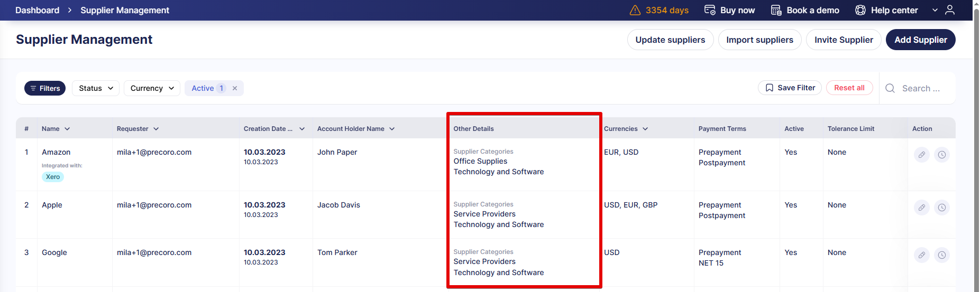Open the Help center

[886, 10]
